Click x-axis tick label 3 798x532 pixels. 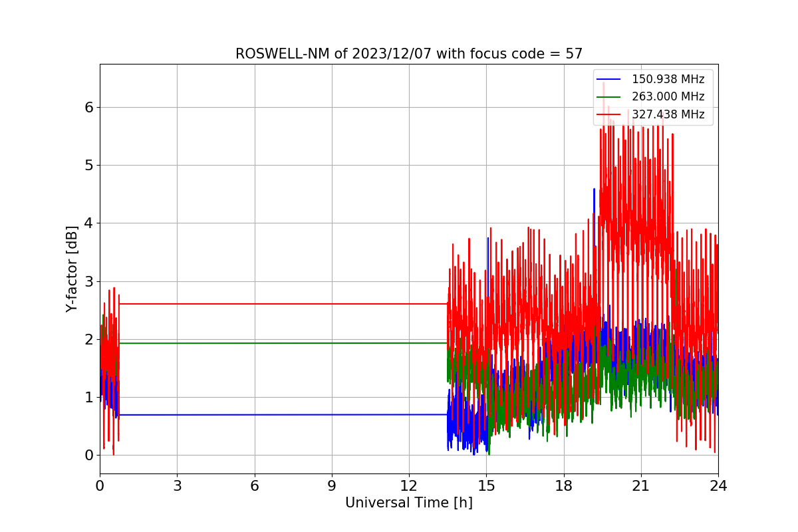coord(177,486)
